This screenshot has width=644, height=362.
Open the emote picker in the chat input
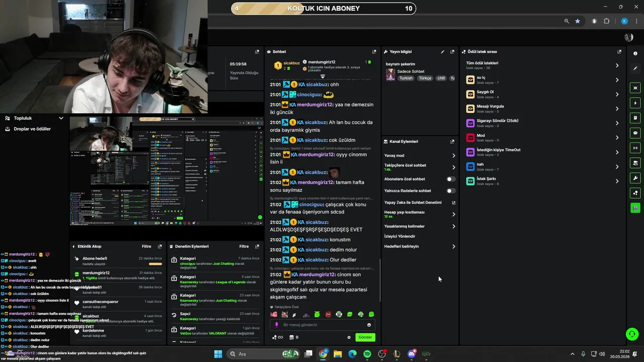tap(369, 325)
